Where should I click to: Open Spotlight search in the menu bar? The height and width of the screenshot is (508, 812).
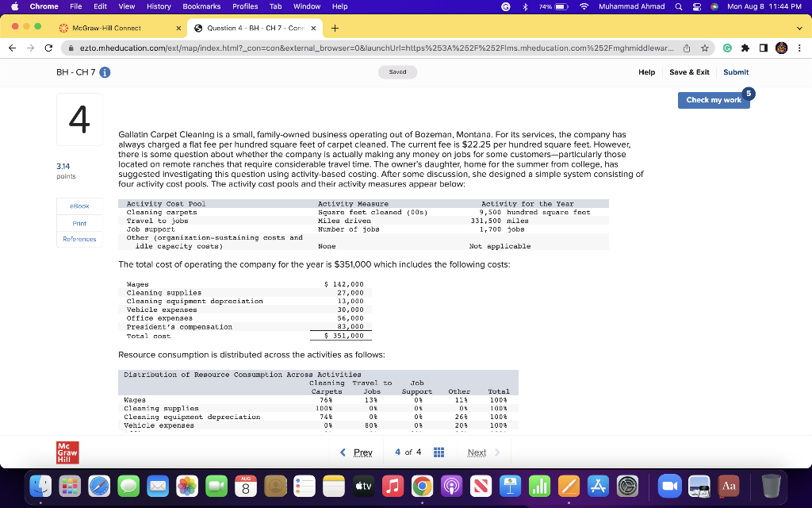(678, 6)
